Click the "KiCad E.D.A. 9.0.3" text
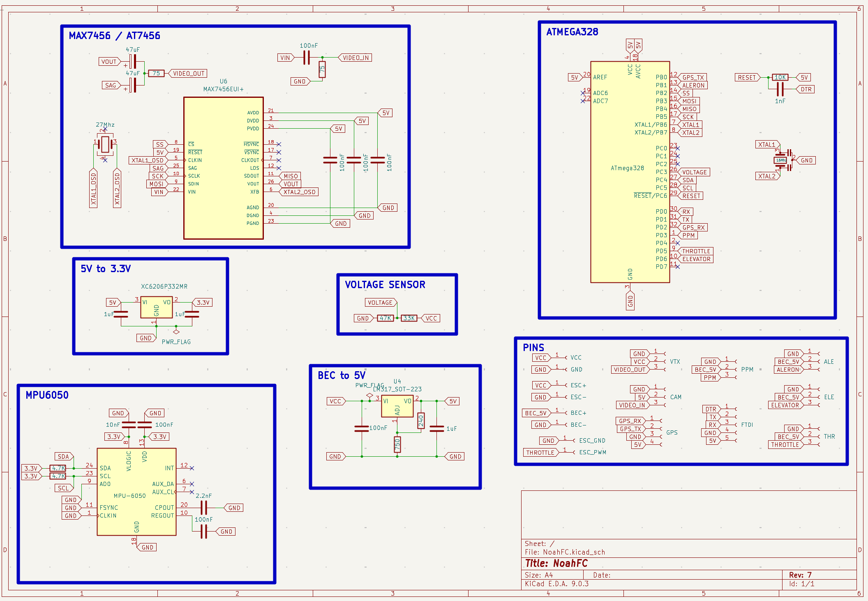 pyautogui.click(x=557, y=584)
